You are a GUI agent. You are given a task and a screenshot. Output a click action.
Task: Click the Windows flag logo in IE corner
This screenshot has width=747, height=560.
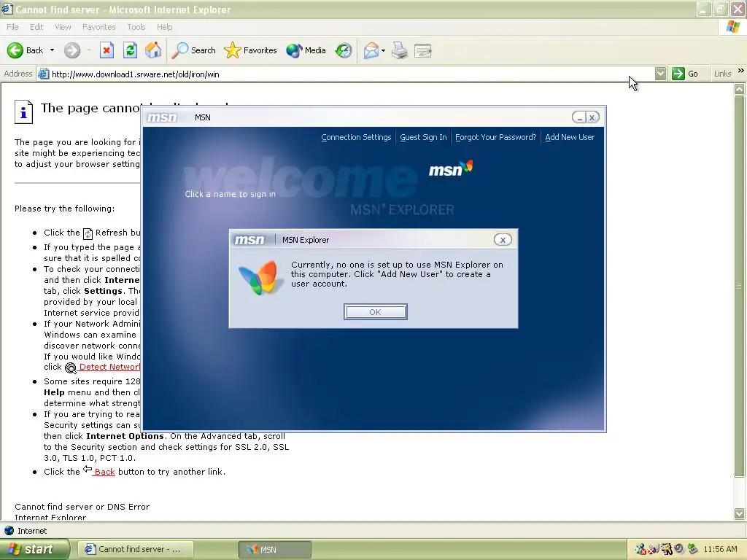click(x=733, y=27)
